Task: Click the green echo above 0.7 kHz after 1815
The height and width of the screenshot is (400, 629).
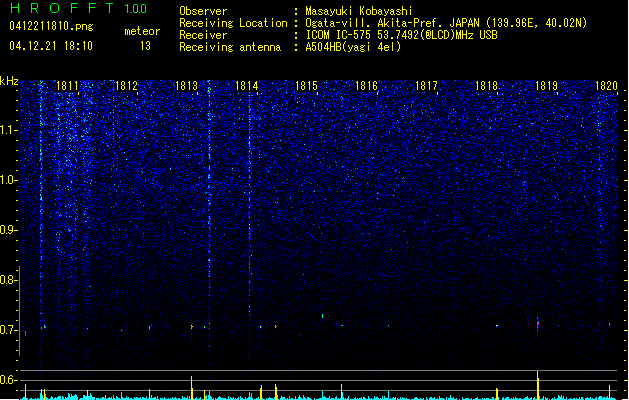Action: click(323, 316)
